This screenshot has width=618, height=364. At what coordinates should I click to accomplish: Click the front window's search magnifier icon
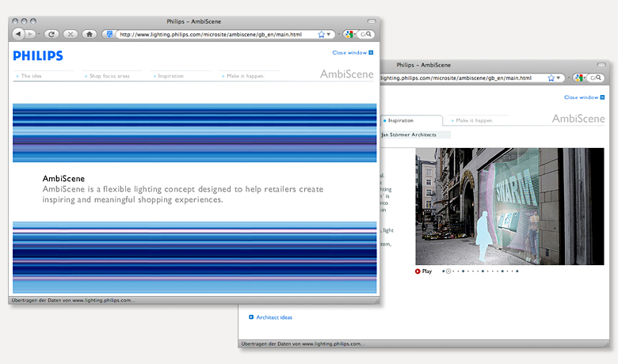tap(368, 34)
